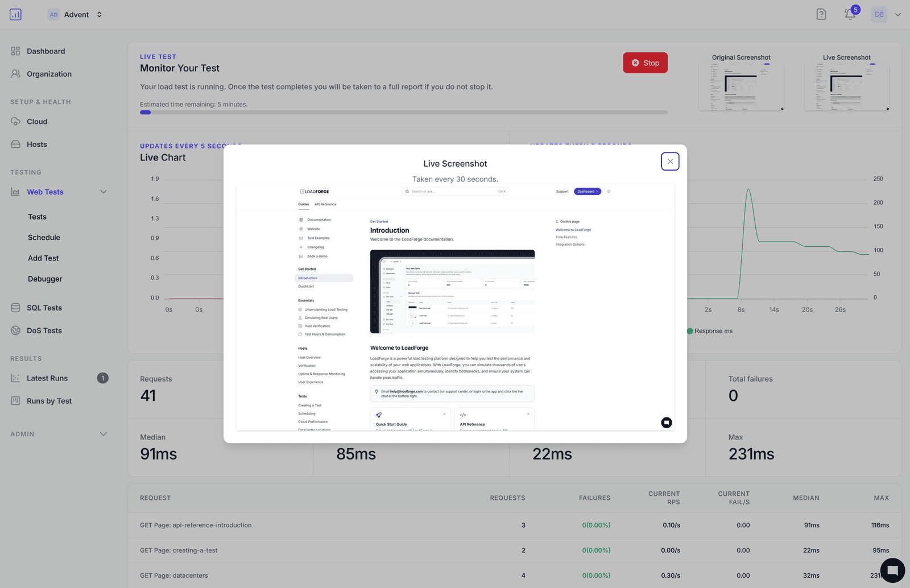This screenshot has width=910, height=588.
Task: Select the Dashboard sidebar icon
Action: (16, 51)
